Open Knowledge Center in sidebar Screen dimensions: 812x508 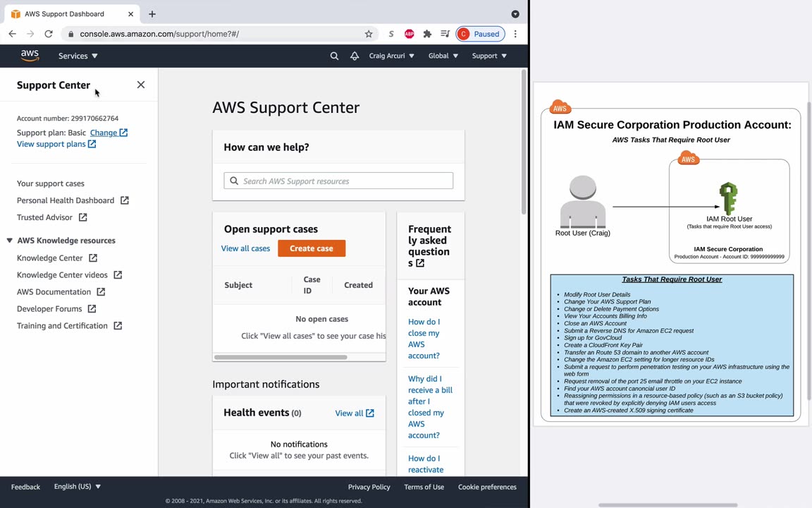50,258
